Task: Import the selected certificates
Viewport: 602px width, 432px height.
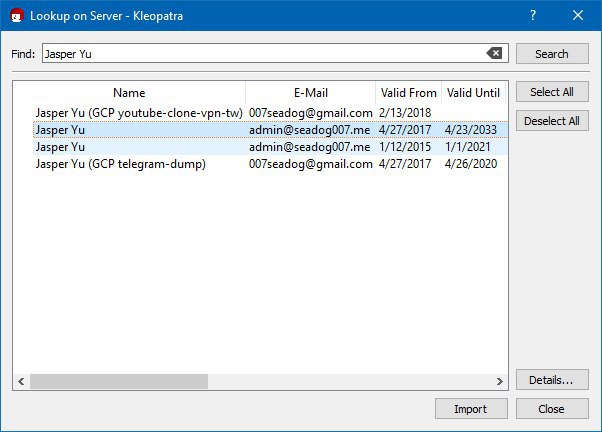Action: coord(471,409)
